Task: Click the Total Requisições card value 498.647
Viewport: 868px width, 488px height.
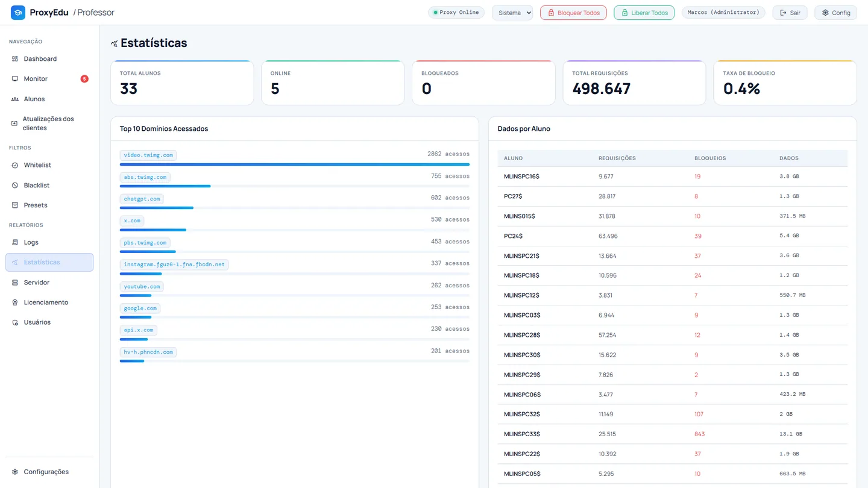Action: (x=602, y=89)
